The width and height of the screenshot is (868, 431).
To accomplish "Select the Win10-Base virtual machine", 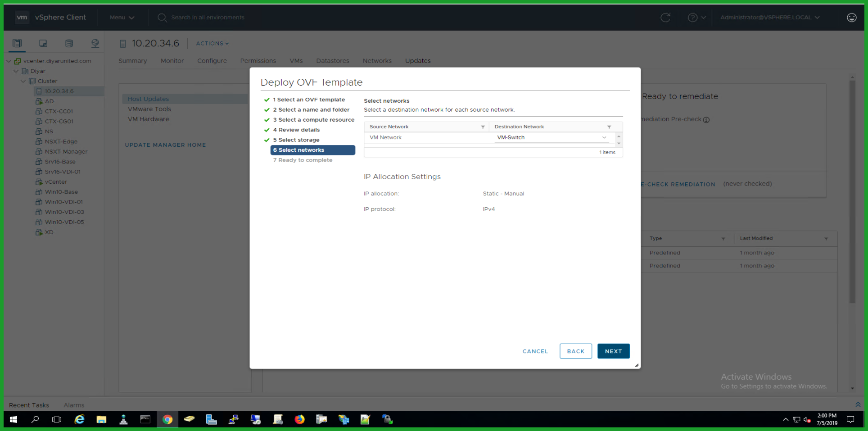I will pos(61,192).
